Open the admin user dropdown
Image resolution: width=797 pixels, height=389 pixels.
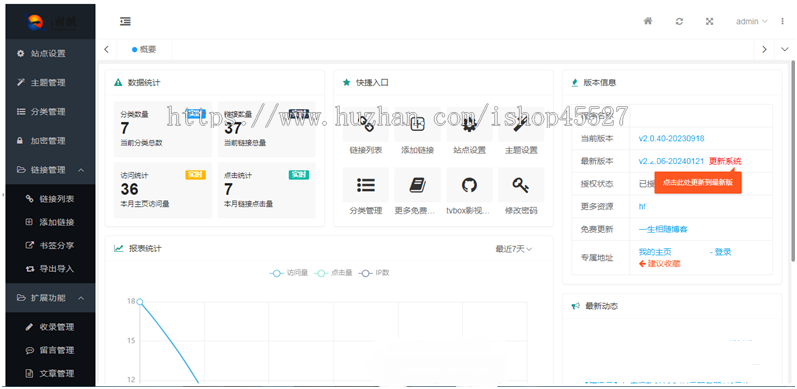752,21
